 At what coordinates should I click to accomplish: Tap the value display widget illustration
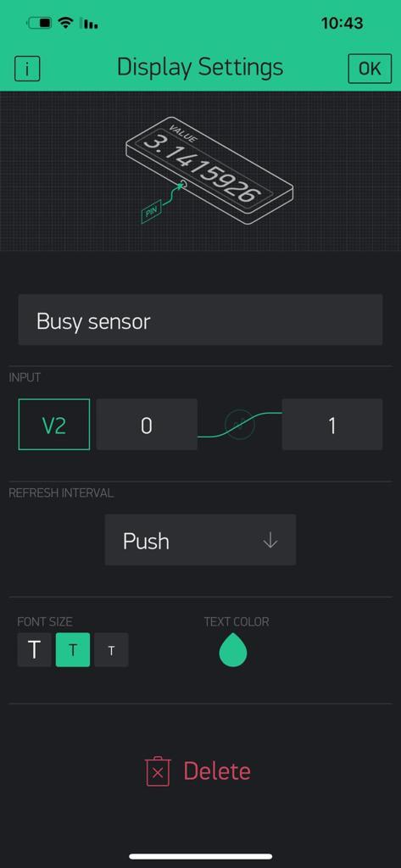tap(209, 170)
